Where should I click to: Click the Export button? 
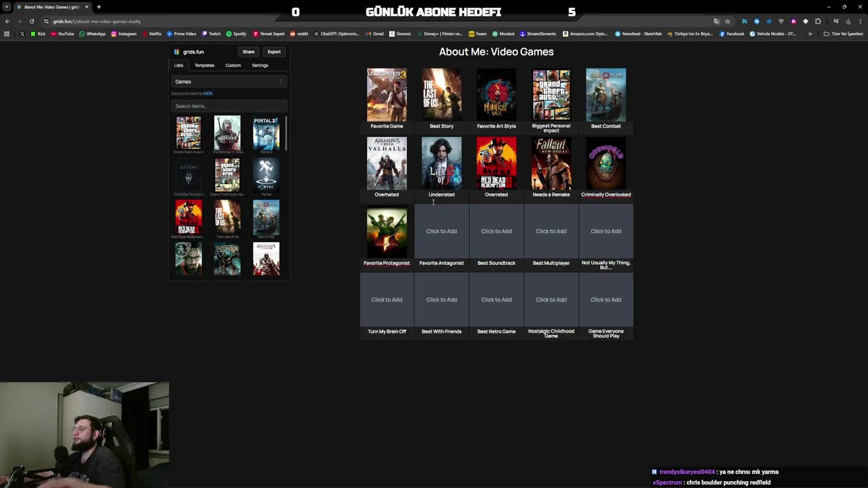point(274,52)
